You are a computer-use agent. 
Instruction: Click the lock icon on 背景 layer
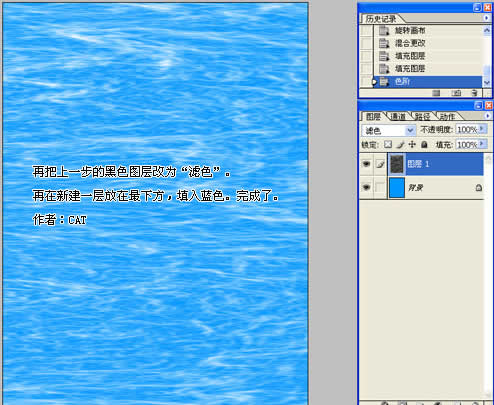point(478,188)
